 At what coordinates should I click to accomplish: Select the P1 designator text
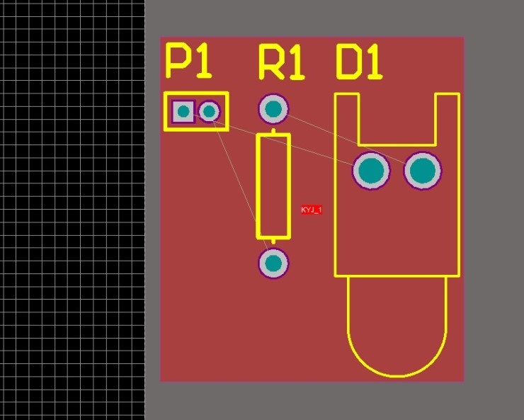189,61
